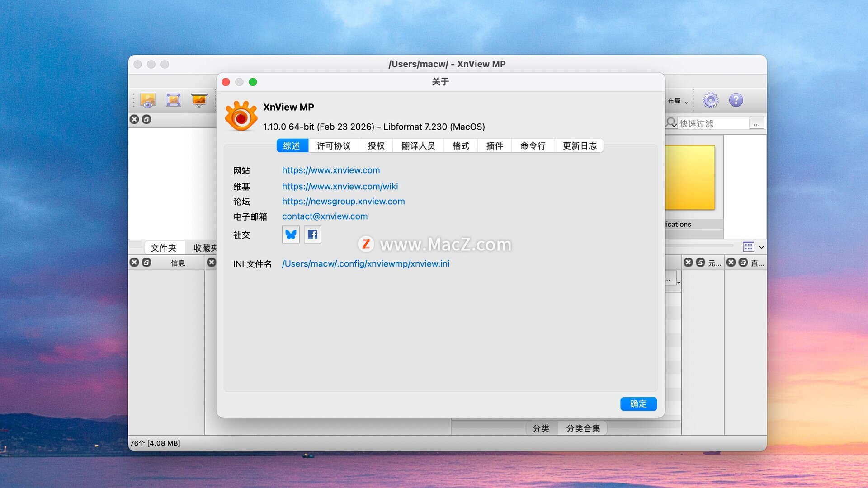Open the Bluesky social link icon
The height and width of the screenshot is (488, 868).
click(291, 235)
